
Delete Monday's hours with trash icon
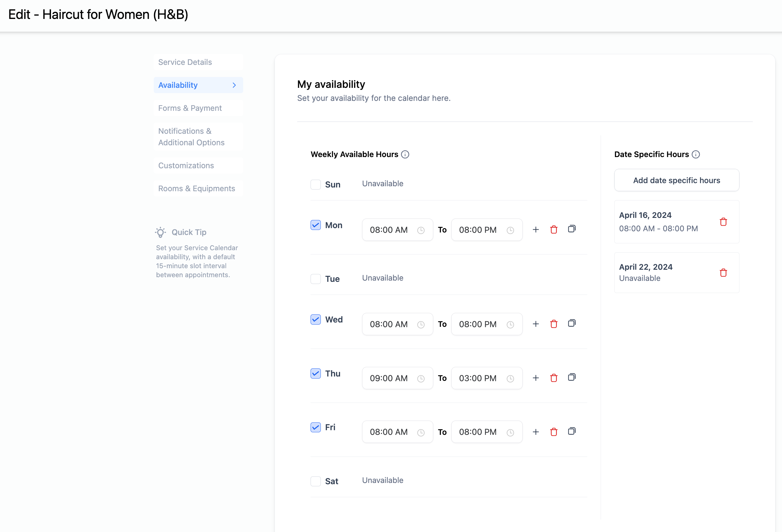553,230
